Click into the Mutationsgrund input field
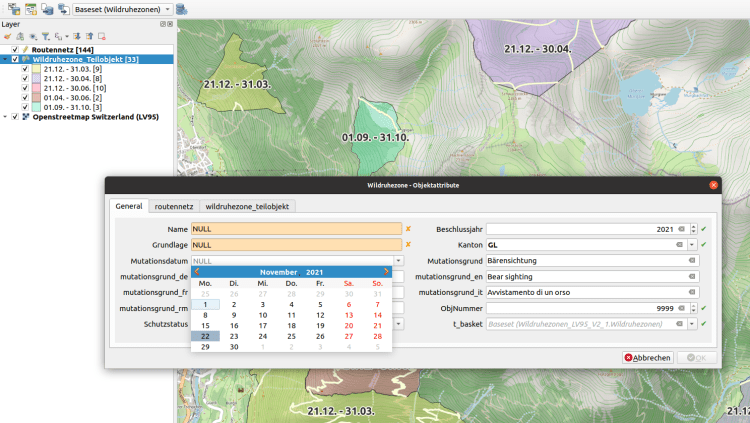750x423 pixels. click(x=593, y=260)
